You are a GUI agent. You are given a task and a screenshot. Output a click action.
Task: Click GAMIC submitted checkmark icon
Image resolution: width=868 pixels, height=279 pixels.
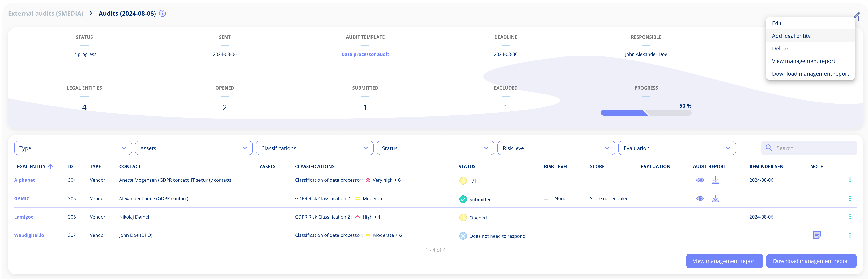pos(463,199)
